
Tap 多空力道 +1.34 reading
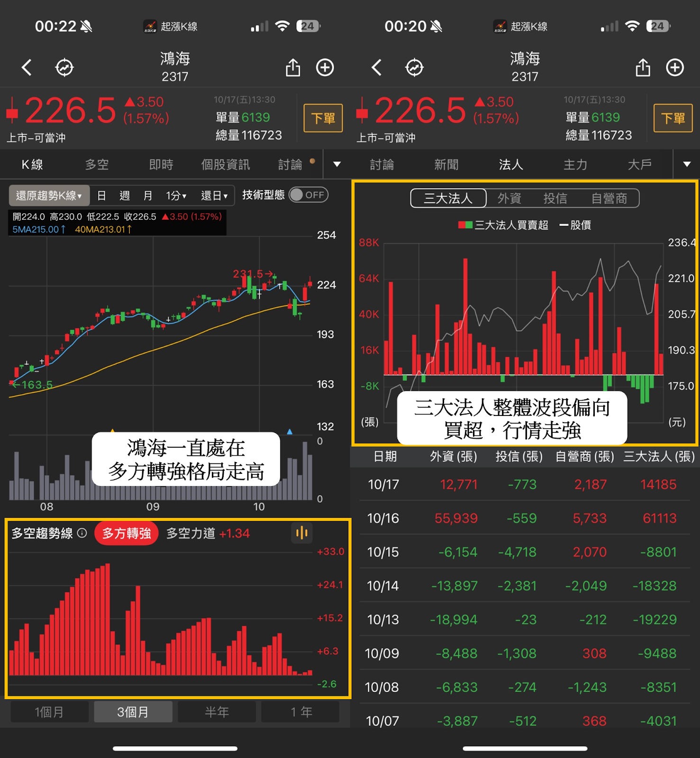(x=208, y=533)
